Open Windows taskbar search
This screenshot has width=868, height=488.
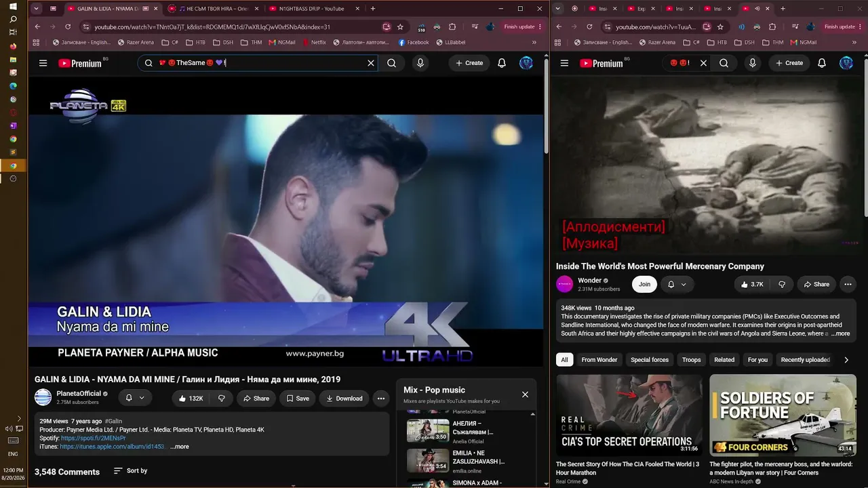(13, 19)
